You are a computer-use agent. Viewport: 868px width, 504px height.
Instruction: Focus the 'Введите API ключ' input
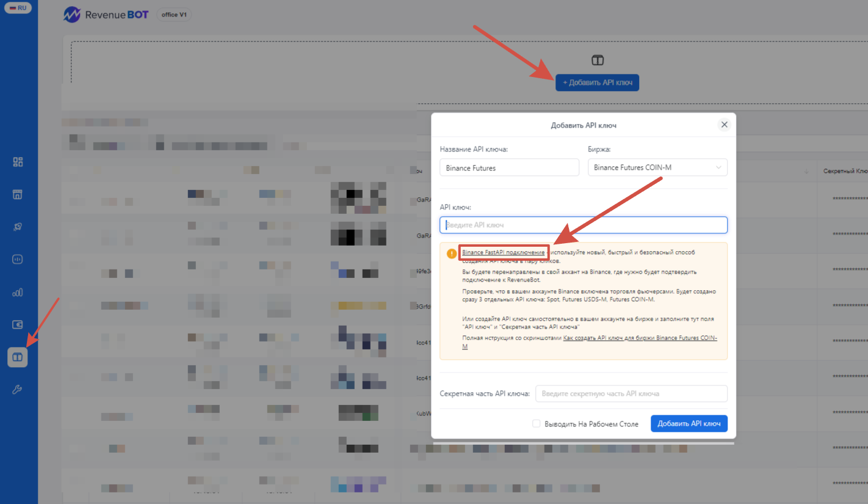pos(584,225)
